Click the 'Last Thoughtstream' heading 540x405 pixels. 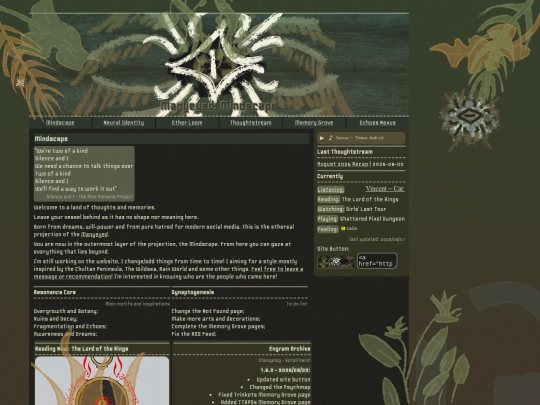coord(345,152)
